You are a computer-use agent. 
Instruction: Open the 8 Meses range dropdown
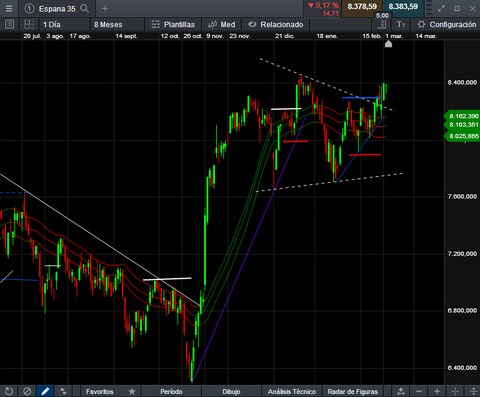tap(117, 24)
